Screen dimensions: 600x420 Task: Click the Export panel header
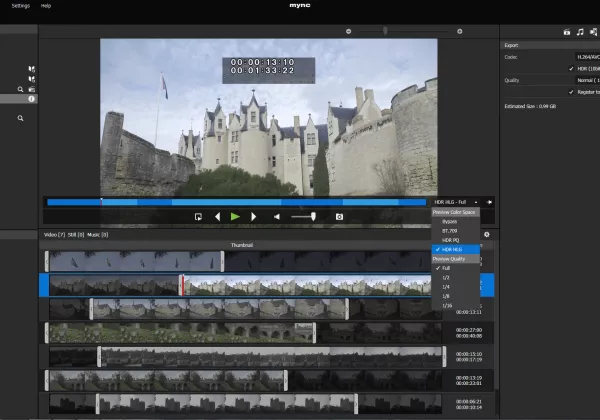click(x=550, y=45)
